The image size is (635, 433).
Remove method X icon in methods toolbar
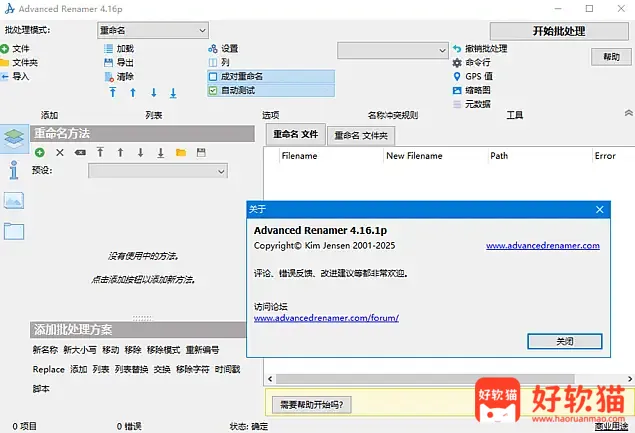click(x=60, y=153)
